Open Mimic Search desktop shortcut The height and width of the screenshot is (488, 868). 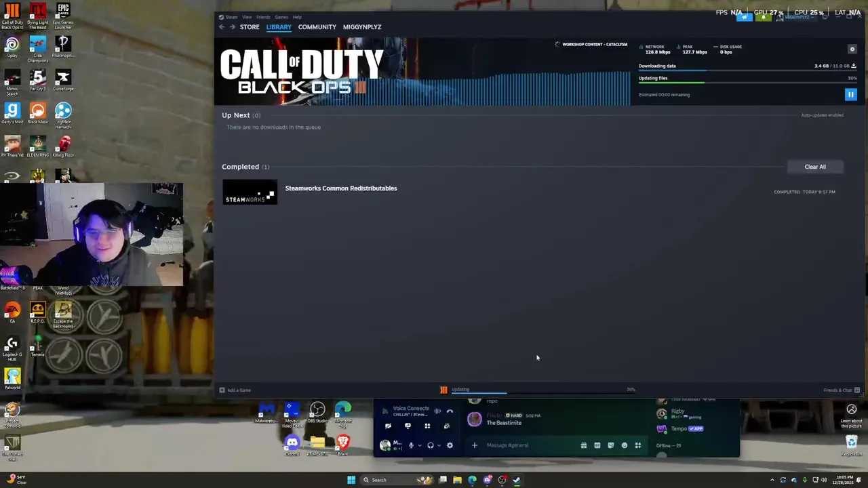point(12,83)
